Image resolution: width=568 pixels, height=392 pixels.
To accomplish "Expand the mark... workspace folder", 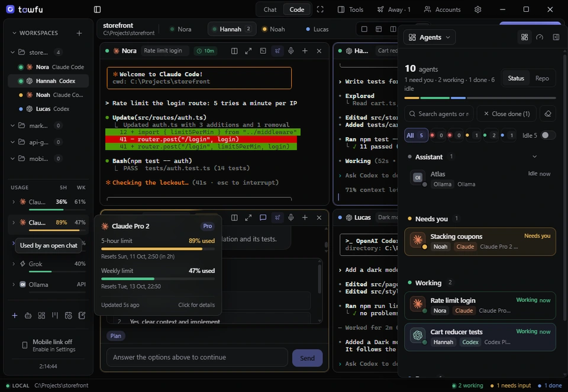I will 12,125.
